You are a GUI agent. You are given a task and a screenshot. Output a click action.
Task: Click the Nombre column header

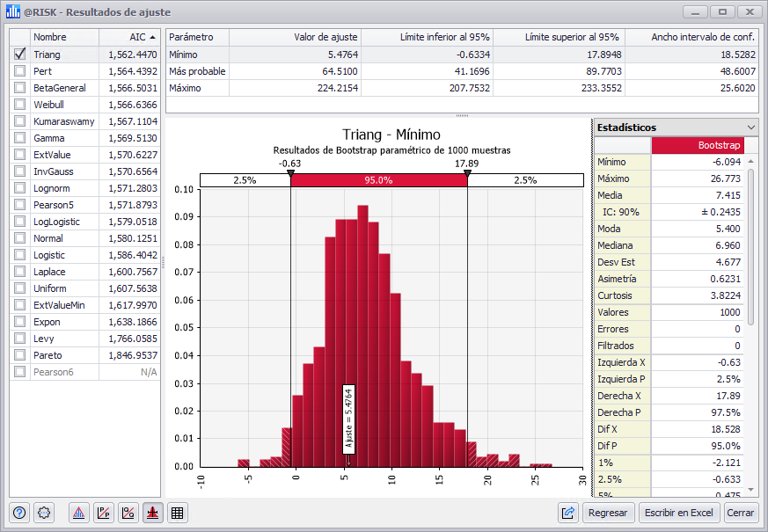coord(63,38)
